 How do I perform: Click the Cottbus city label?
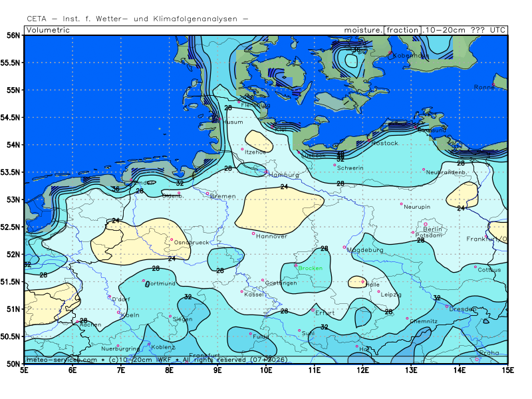point(489,270)
